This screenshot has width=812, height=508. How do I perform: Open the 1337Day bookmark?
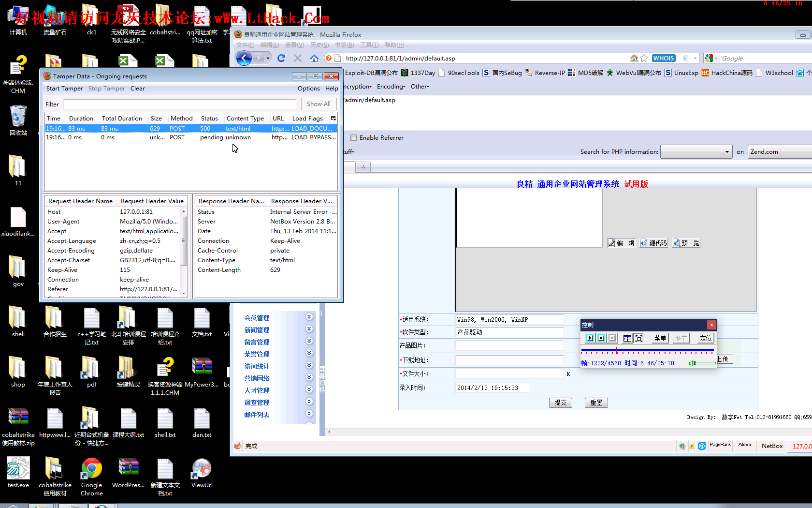418,73
